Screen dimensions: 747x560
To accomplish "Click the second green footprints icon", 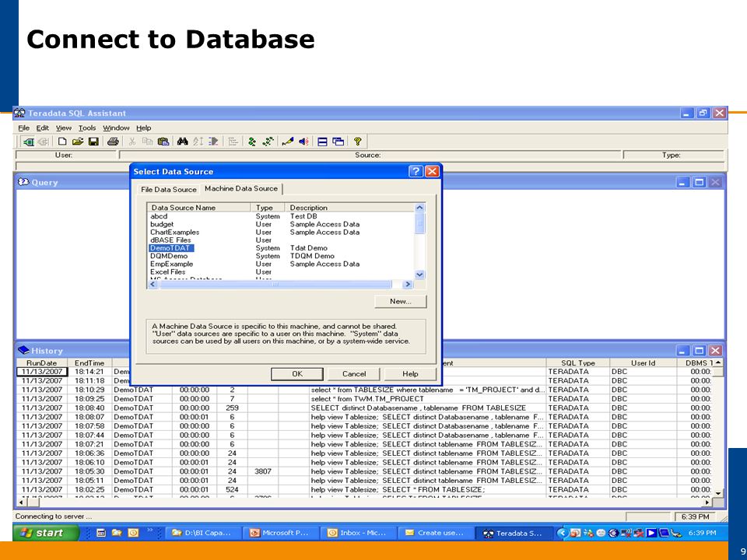I will click(x=268, y=142).
